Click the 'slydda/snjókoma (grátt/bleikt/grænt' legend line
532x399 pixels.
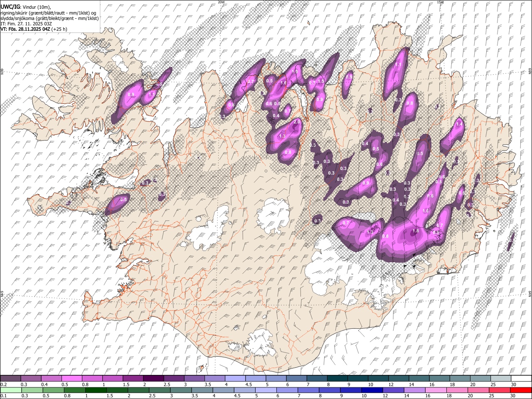click(x=49, y=18)
